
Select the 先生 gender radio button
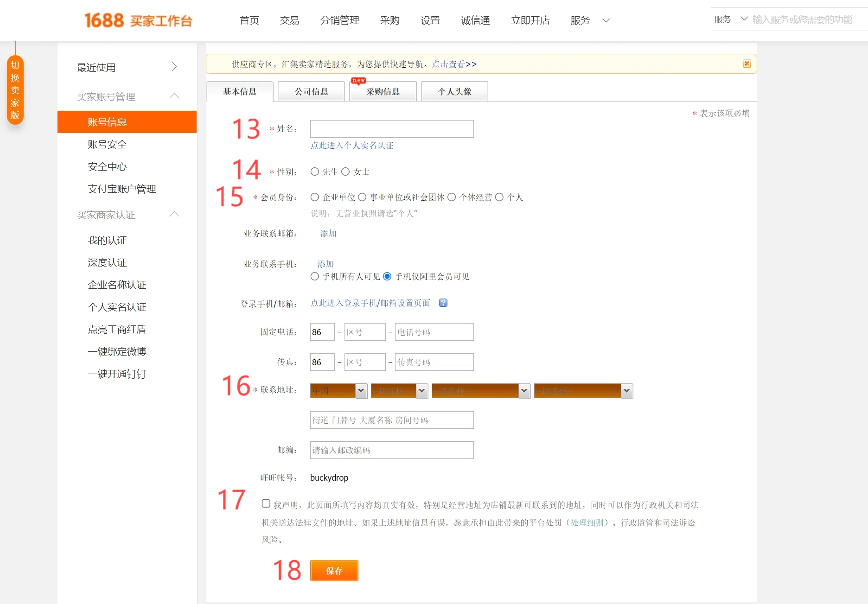(314, 172)
